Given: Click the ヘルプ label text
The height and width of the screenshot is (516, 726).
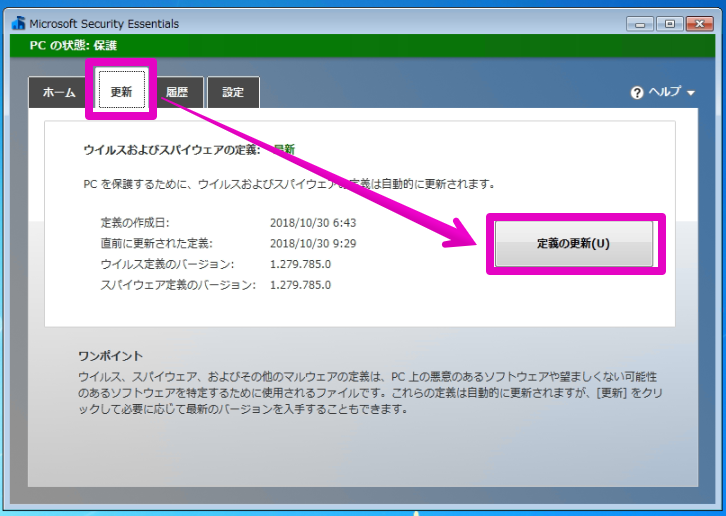Looking at the screenshot, I should (x=665, y=92).
